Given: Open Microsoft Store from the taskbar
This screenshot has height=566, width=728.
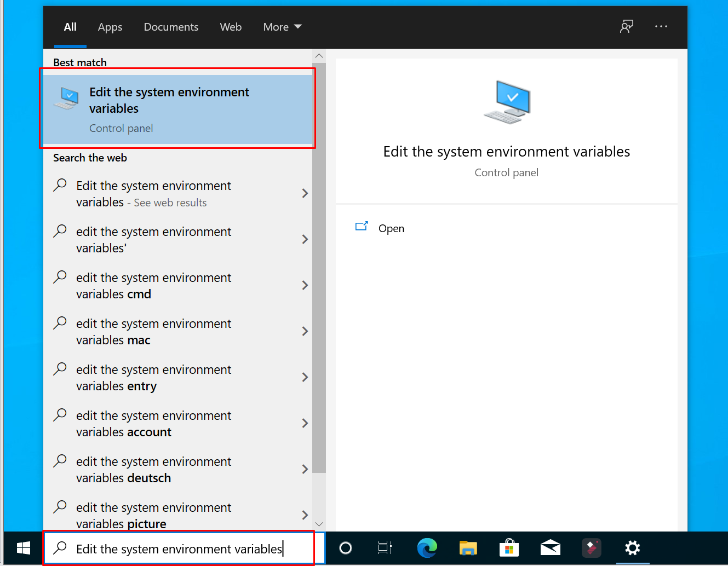Looking at the screenshot, I should 509,548.
